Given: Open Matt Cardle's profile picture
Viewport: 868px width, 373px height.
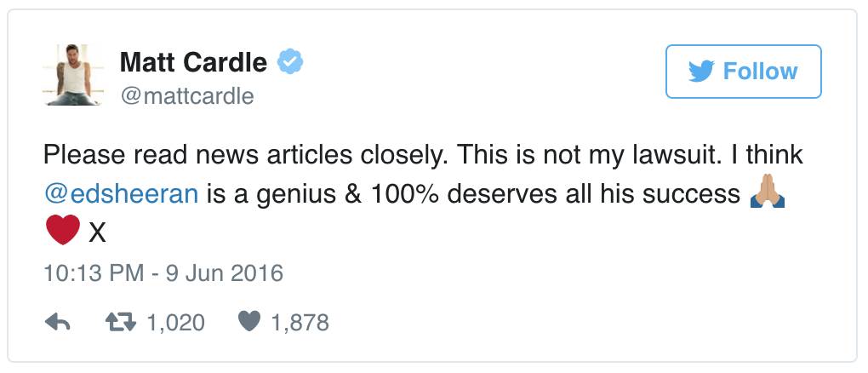Looking at the screenshot, I should [73, 75].
